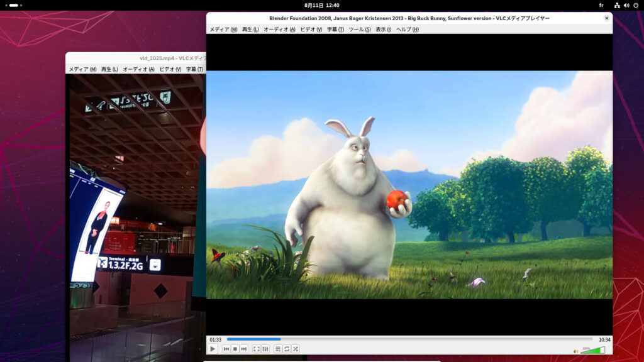The image size is (644, 362).
Task: Open 再生(L) menu in vid_2025.mp4 window
Action: (x=109, y=69)
